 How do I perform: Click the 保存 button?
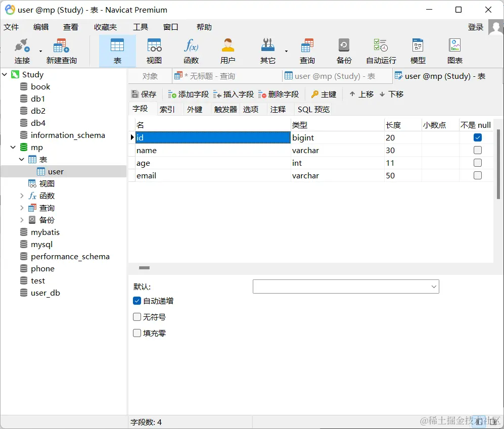point(144,94)
